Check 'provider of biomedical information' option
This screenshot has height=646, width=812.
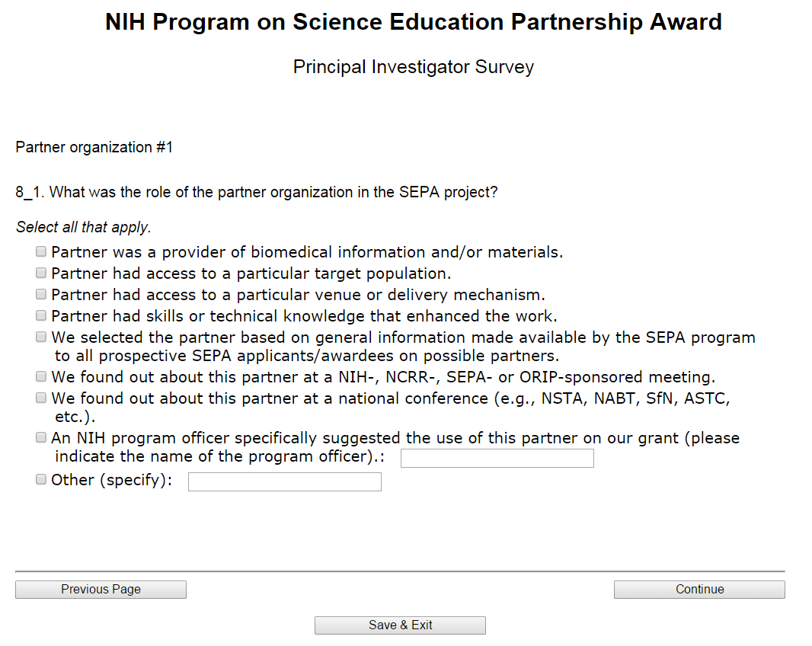pos(41,251)
